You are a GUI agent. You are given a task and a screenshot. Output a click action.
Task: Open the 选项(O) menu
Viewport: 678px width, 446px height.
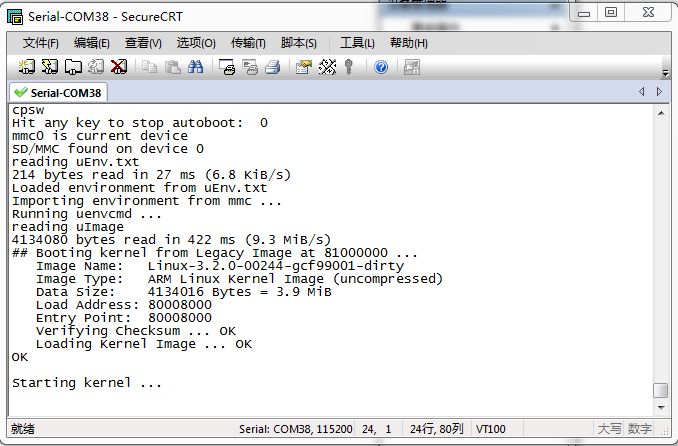coord(196,43)
